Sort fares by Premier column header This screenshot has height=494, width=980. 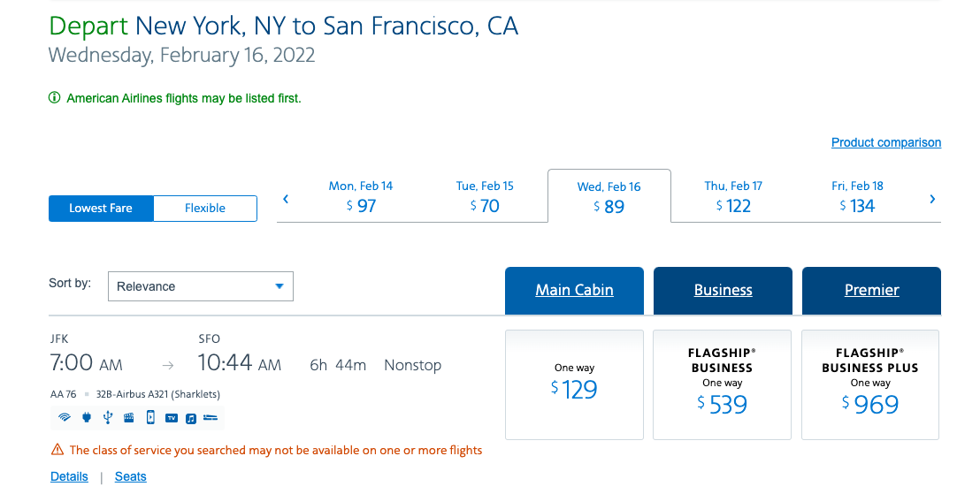[x=871, y=290]
